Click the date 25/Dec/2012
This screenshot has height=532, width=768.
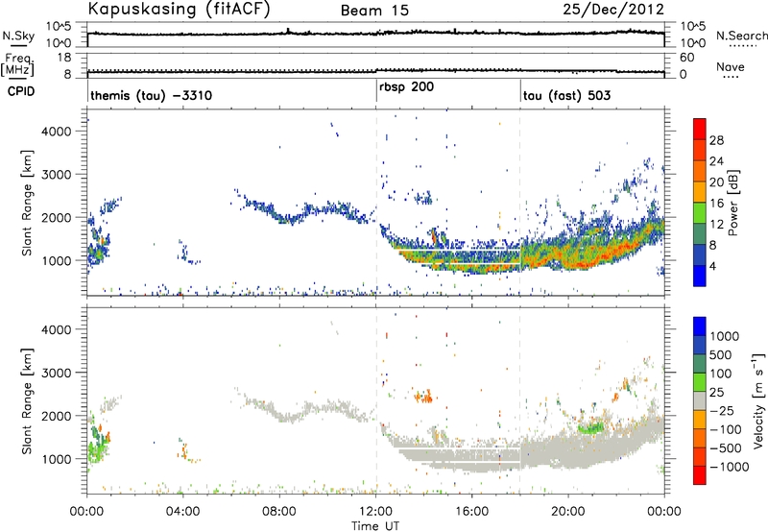[x=613, y=10]
